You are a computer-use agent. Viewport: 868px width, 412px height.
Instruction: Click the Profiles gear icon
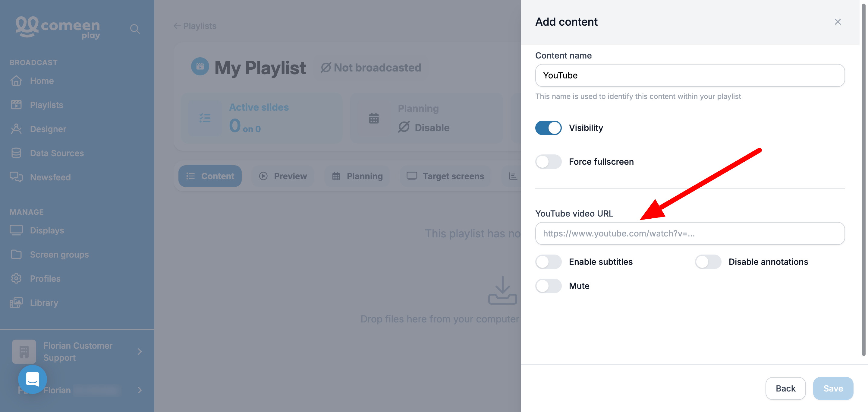pyautogui.click(x=16, y=278)
